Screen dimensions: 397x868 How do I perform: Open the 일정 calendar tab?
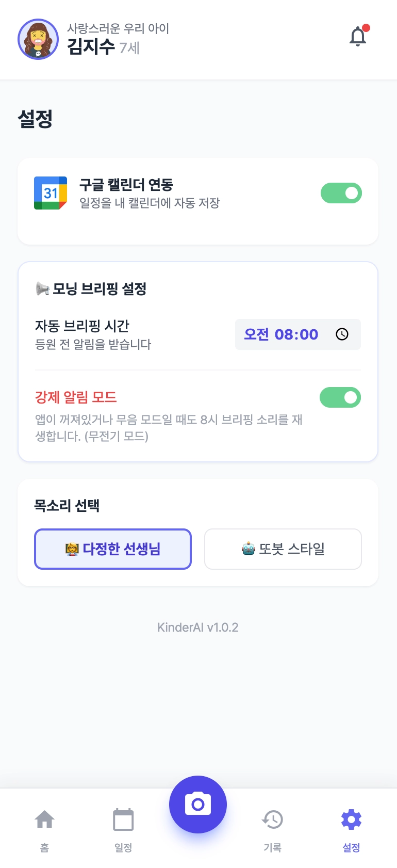click(x=123, y=828)
